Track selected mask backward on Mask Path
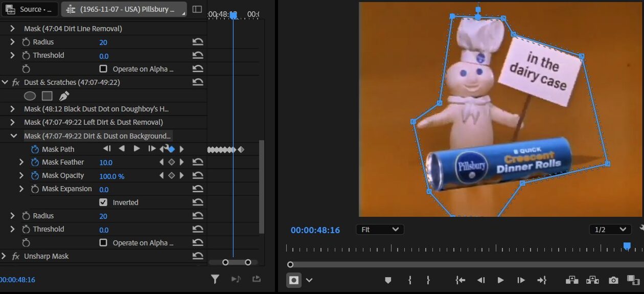 (x=122, y=149)
